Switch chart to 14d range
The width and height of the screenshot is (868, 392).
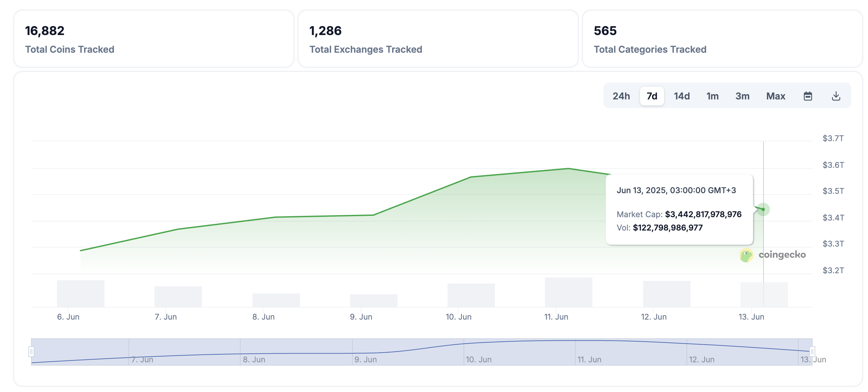682,96
